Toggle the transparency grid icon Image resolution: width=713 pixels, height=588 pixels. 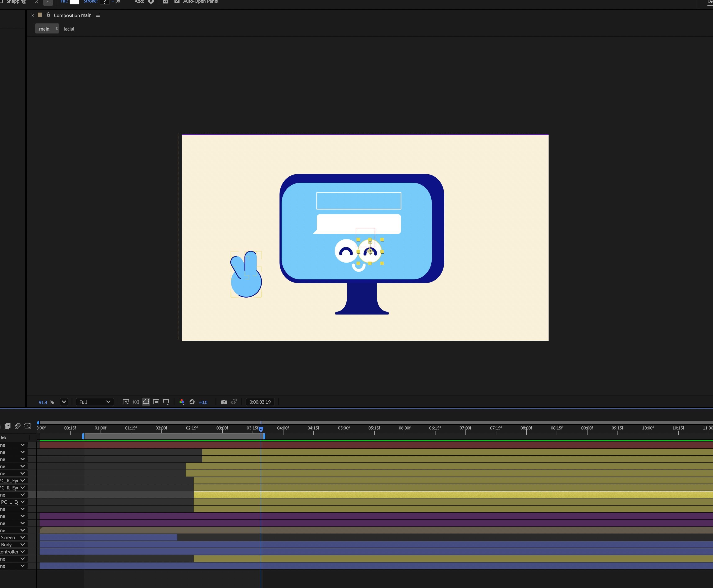(136, 402)
